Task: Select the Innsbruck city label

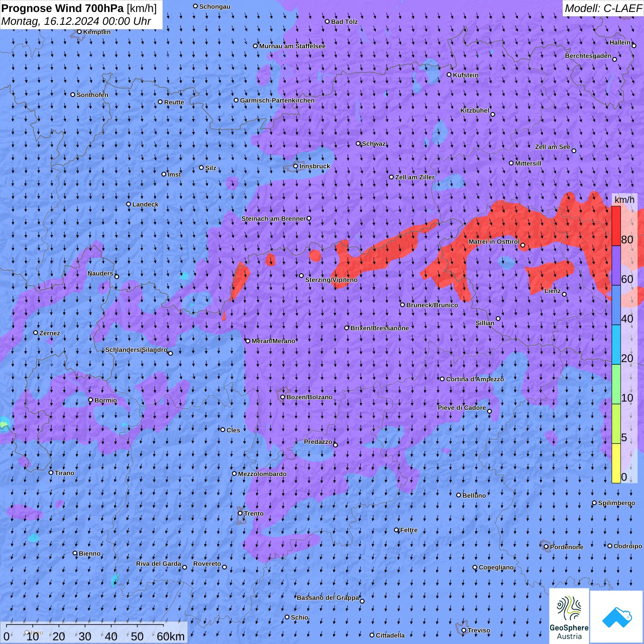Action: tap(315, 166)
